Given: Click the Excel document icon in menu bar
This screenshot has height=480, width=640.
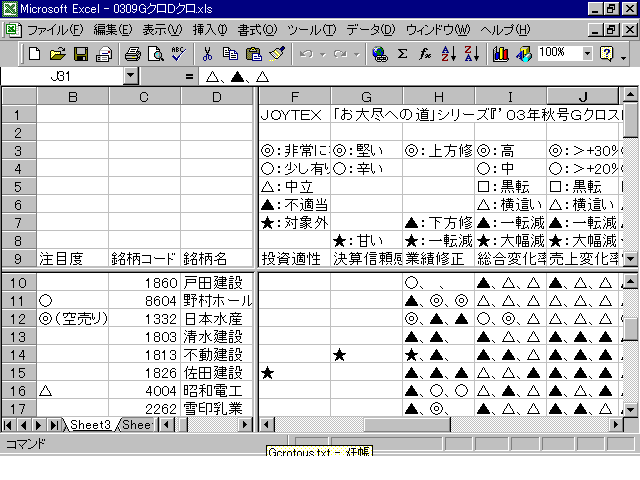Looking at the screenshot, I should [12, 30].
